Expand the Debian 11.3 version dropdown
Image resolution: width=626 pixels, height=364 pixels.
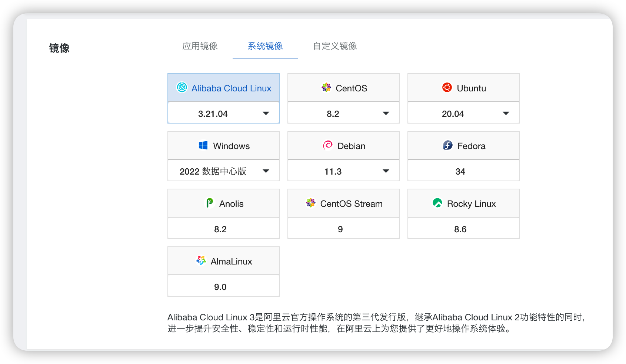pyautogui.click(x=344, y=171)
